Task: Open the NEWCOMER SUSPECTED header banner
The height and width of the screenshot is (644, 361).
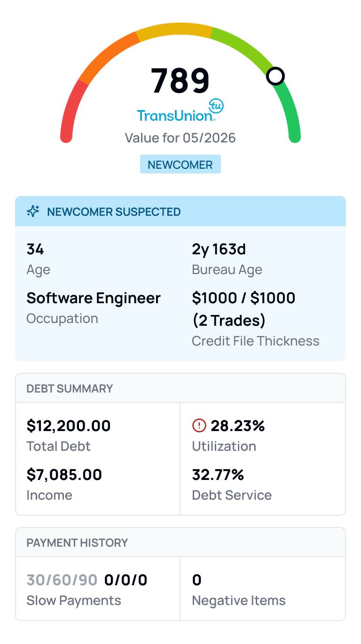Action: [180, 211]
